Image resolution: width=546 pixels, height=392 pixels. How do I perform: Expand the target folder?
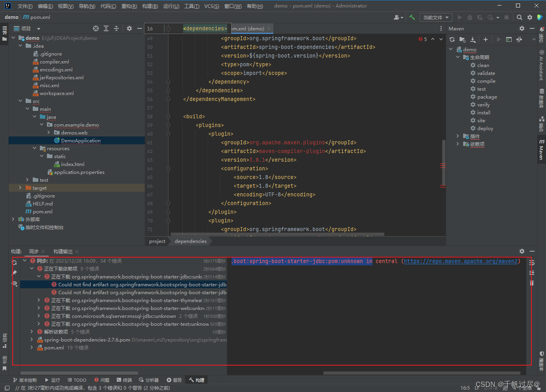pyautogui.click(x=20, y=188)
